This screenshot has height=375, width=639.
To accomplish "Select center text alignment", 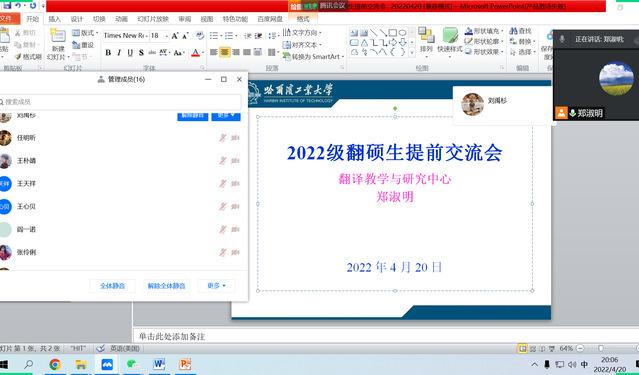I will pos(225,52).
